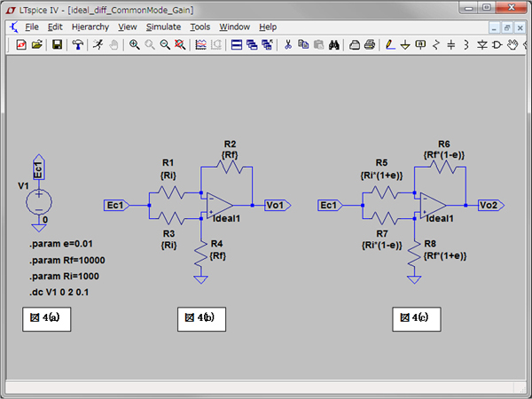
Task: Select the Capacitor component tool
Action: (450, 44)
